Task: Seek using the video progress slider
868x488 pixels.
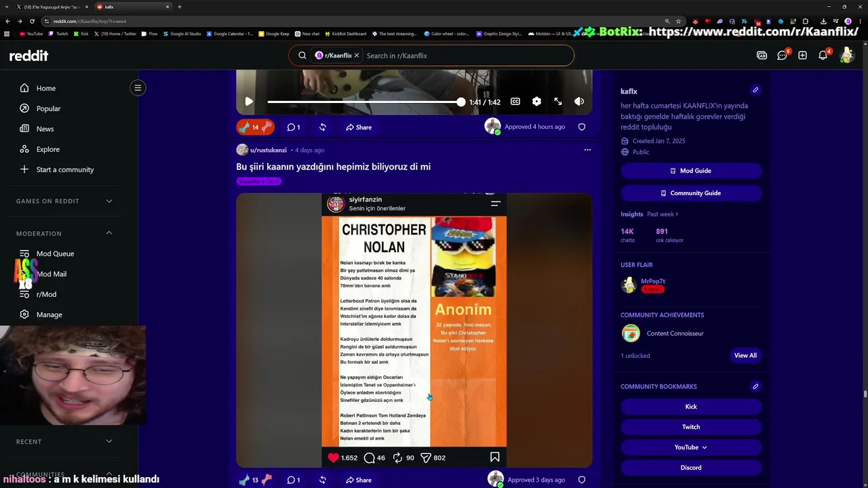Action: click(366, 102)
